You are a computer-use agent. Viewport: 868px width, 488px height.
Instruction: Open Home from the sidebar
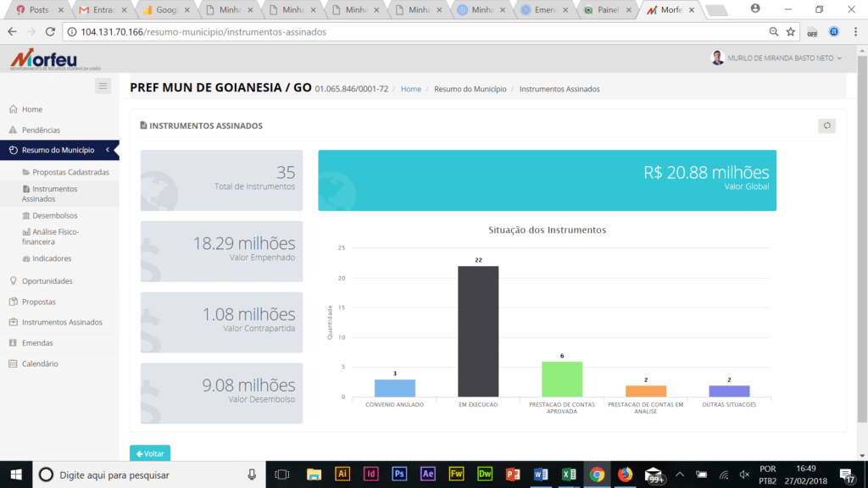pyautogui.click(x=32, y=109)
